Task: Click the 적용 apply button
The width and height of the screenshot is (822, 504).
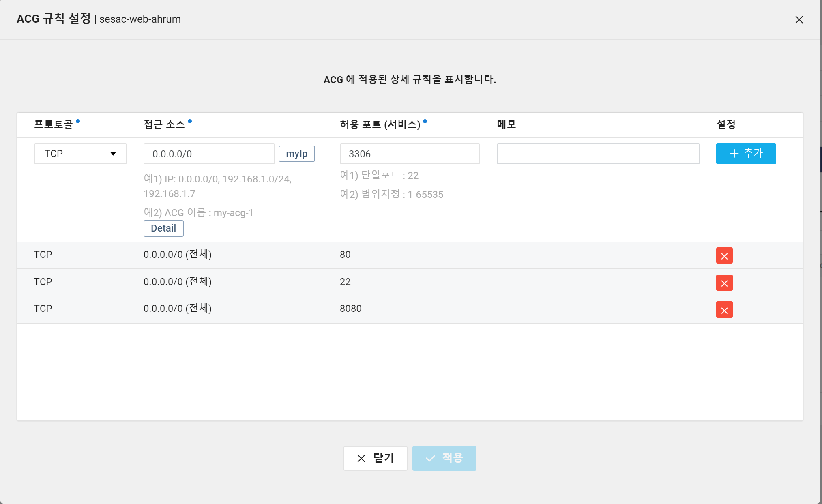Action: (x=444, y=458)
